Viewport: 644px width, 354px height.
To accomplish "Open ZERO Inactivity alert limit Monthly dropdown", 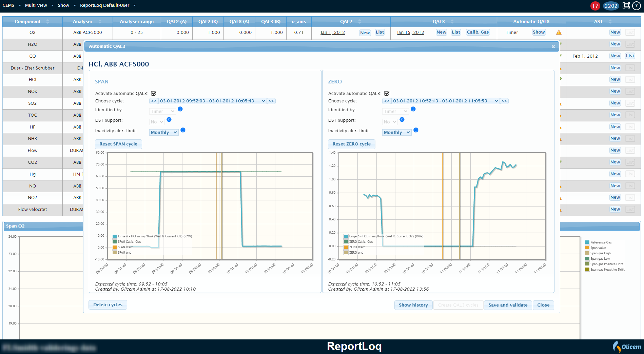I will (397, 132).
